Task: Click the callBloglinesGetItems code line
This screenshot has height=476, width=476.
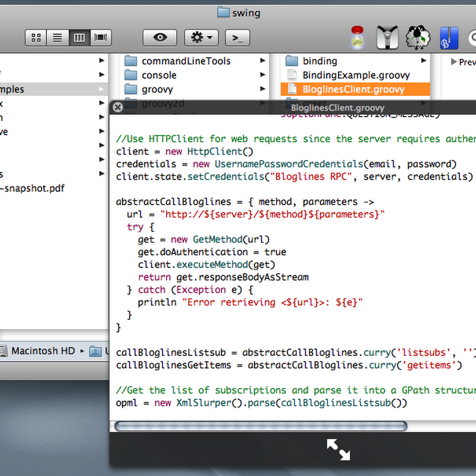Action: click(x=289, y=365)
